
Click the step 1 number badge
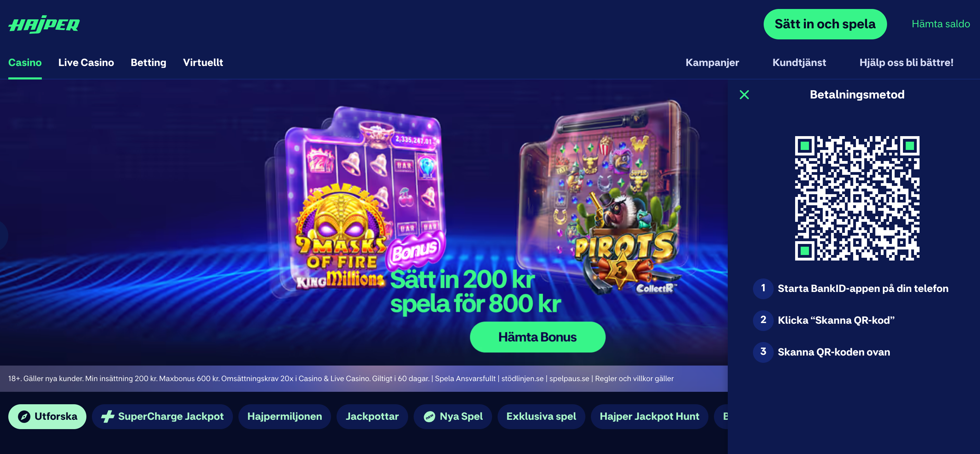point(763,288)
